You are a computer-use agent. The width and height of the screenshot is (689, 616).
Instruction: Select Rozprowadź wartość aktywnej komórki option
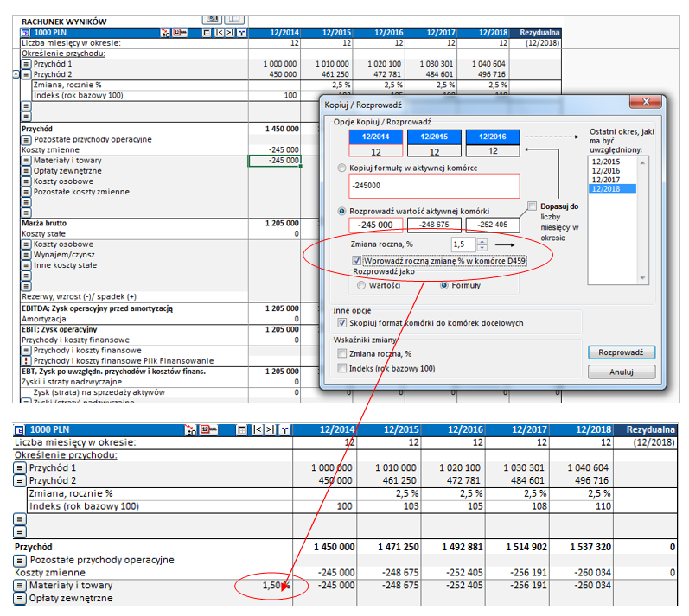(341, 211)
